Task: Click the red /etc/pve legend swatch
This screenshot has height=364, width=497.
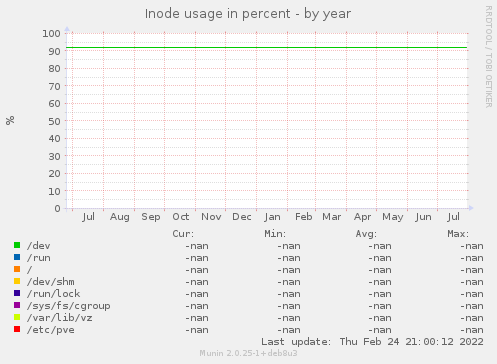Action: [17, 329]
